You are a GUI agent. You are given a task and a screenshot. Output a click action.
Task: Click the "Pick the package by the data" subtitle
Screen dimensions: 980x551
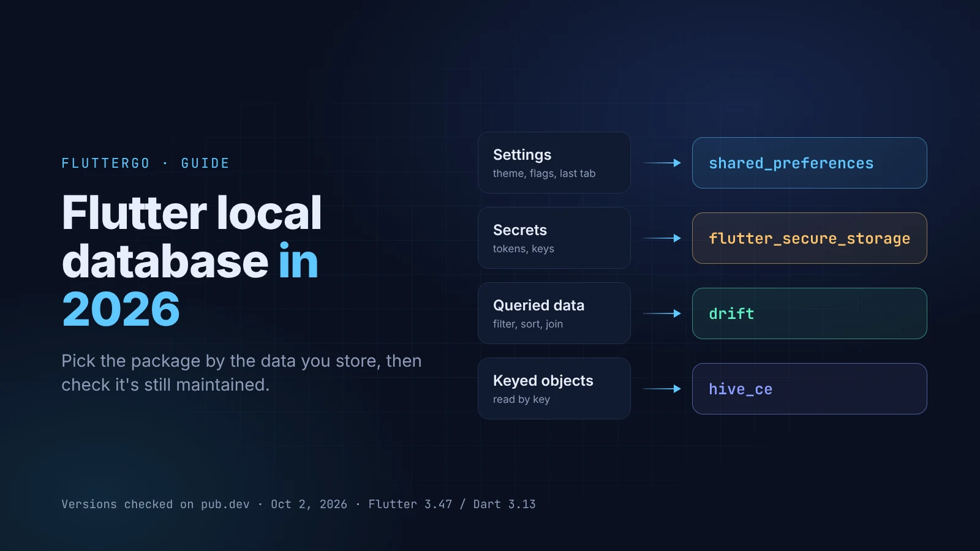pyautogui.click(x=241, y=373)
